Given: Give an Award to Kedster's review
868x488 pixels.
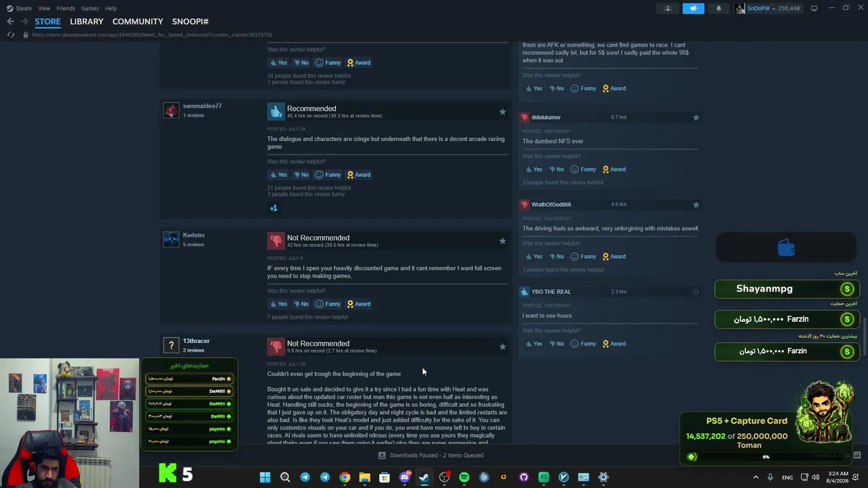Looking at the screenshot, I should (x=359, y=304).
